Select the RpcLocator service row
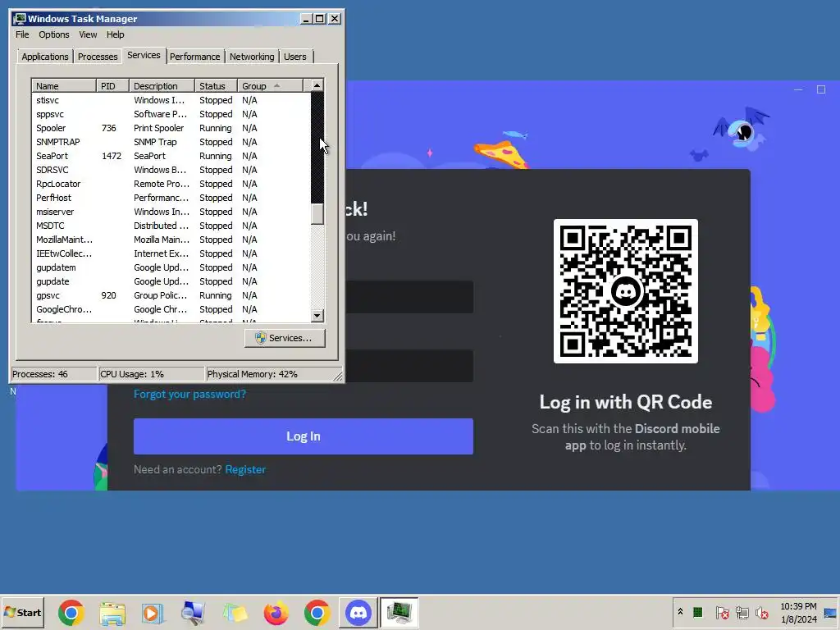The height and width of the screenshot is (630, 840). (171, 184)
